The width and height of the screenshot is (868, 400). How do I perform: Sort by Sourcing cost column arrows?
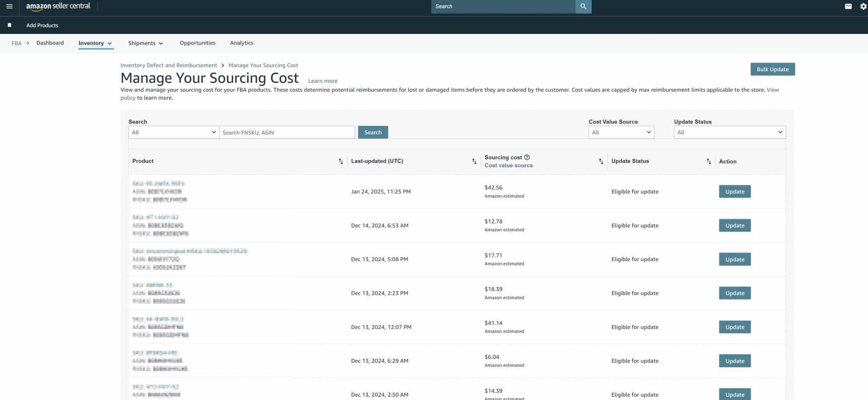click(601, 161)
